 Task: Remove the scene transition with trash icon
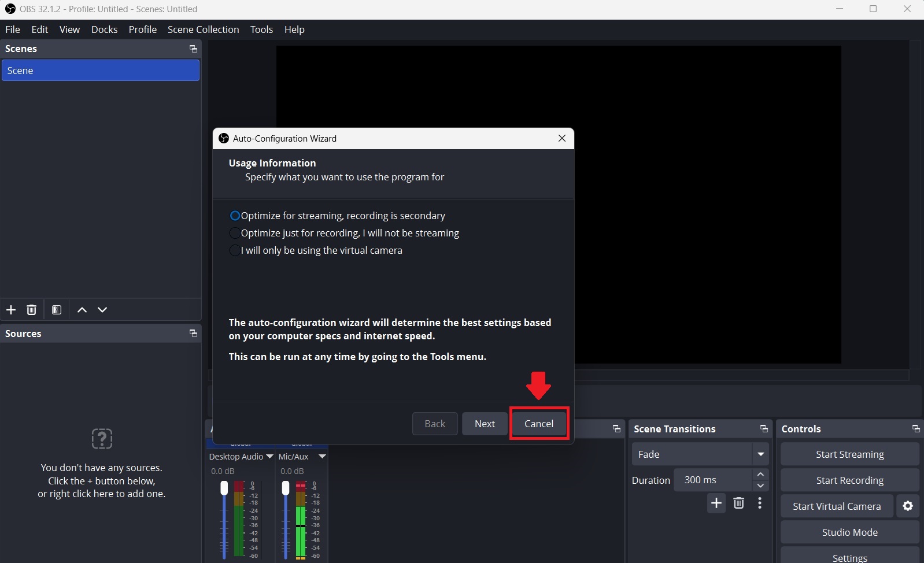739,503
